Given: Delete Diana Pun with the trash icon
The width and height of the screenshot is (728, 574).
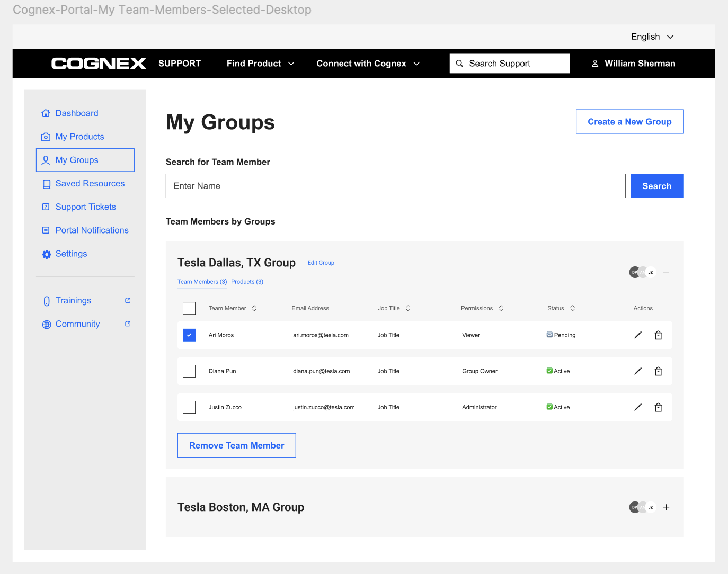Looking at the screenshot, I should click(658, 371).
